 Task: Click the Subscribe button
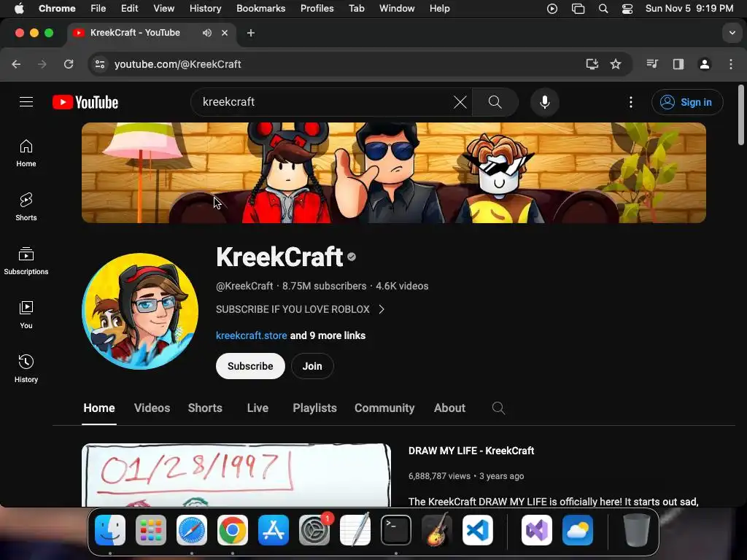click(250, 366)
